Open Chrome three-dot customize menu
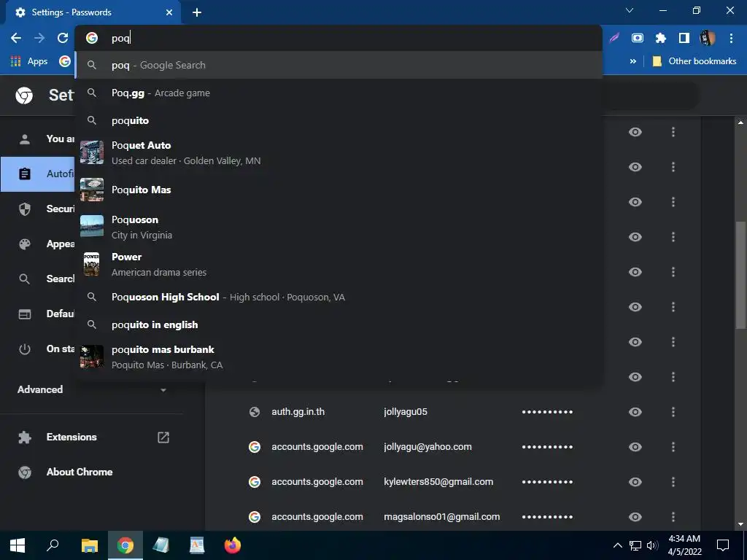This screenshot has width=747, height=560. tap(731, 38)
